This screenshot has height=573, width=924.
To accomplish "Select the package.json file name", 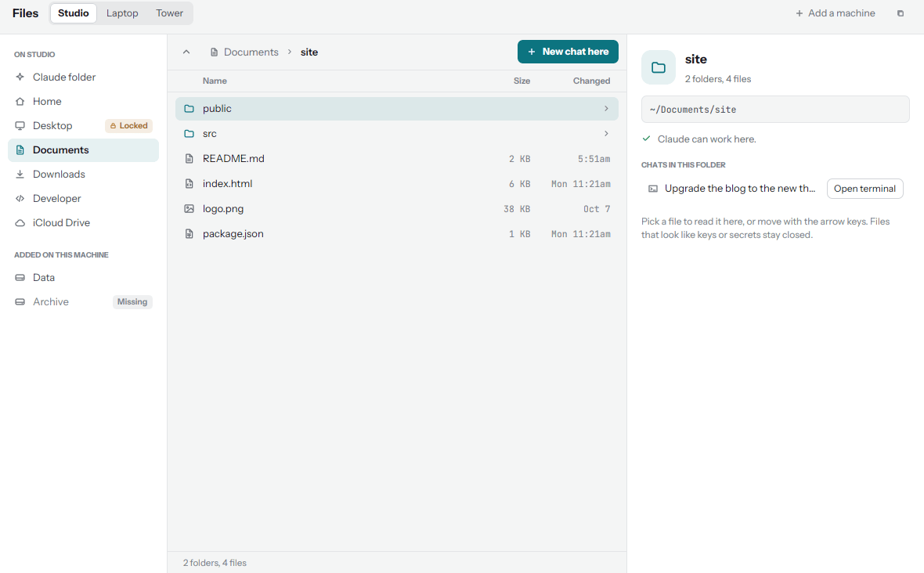I will [x=233, y=234].
